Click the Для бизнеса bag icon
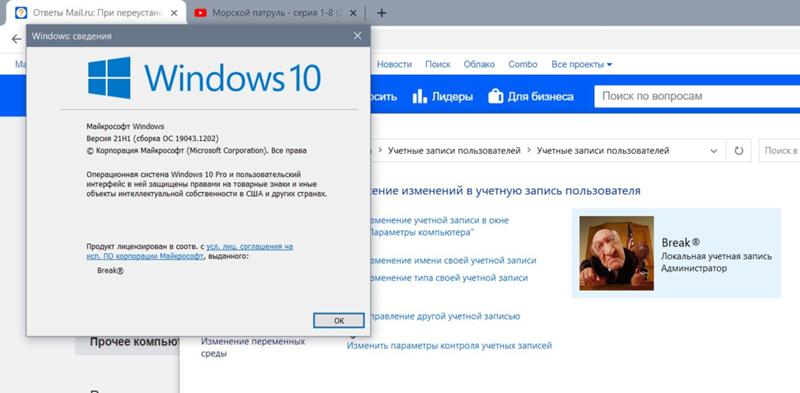 pos(495,96)
